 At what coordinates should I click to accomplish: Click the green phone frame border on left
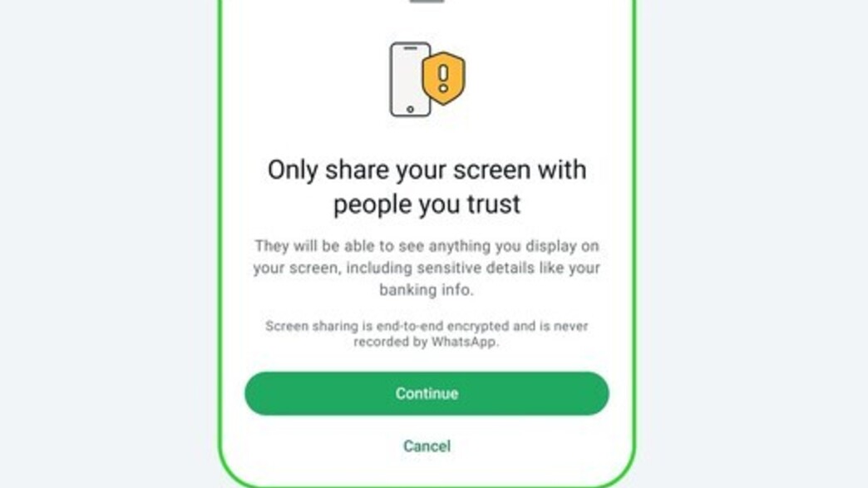click(219, 244)
